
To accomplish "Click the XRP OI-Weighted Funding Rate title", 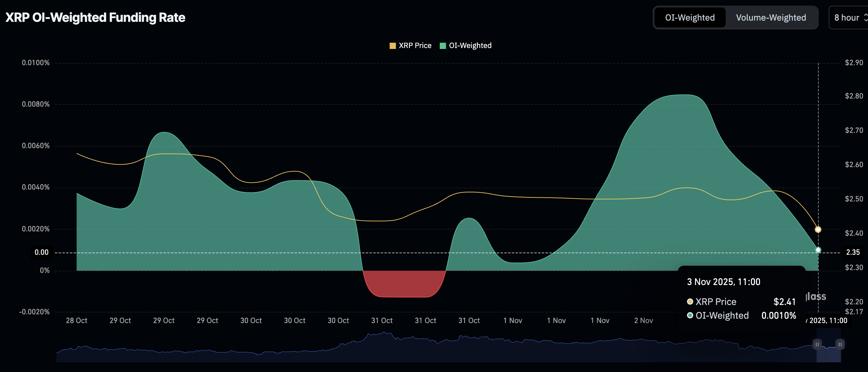I will (x=96, y=17).
